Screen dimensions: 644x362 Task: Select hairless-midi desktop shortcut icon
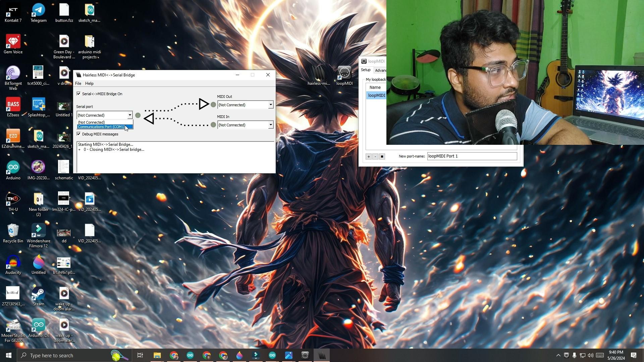tap(319, 76)
